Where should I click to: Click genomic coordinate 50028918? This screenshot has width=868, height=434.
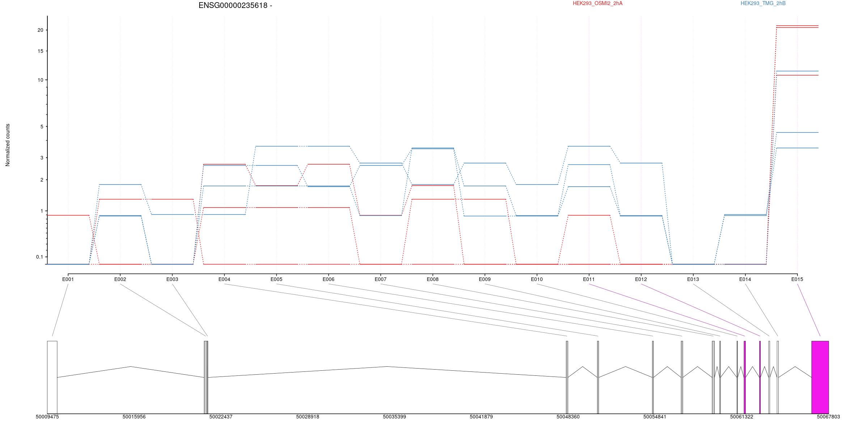[x=307, y=417]
